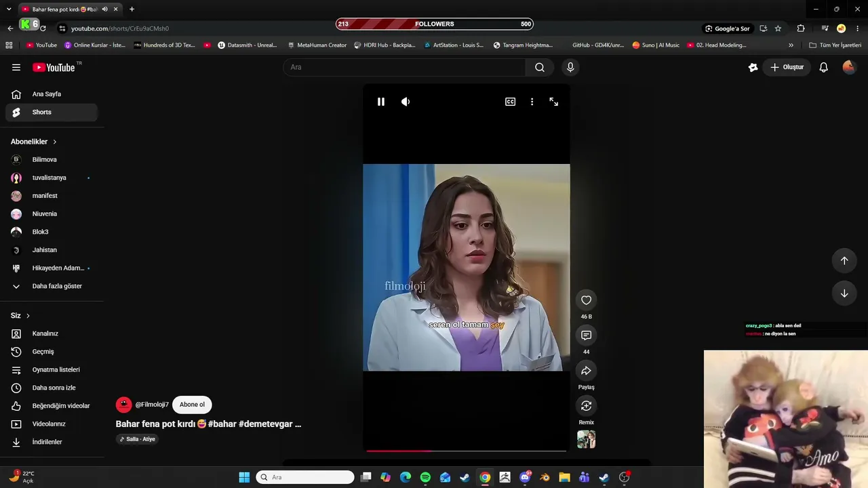Go to the next Short
The image size is (868, 488).
coord(844,293)
